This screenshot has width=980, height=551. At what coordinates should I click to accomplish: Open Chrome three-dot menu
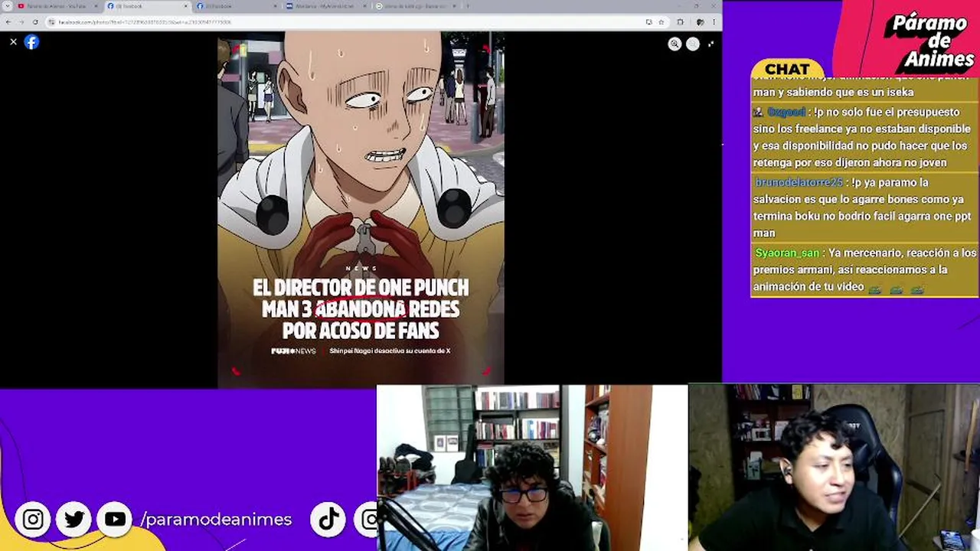[x=714, y=22]
